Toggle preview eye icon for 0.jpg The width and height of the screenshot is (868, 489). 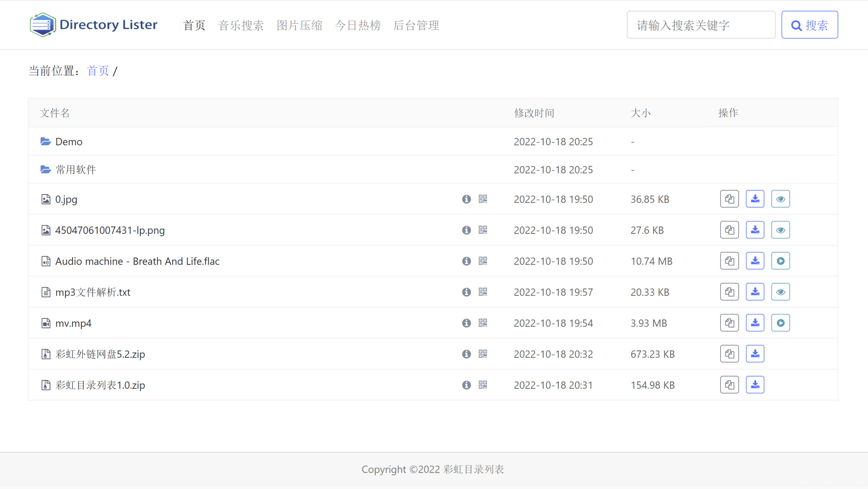781,199
